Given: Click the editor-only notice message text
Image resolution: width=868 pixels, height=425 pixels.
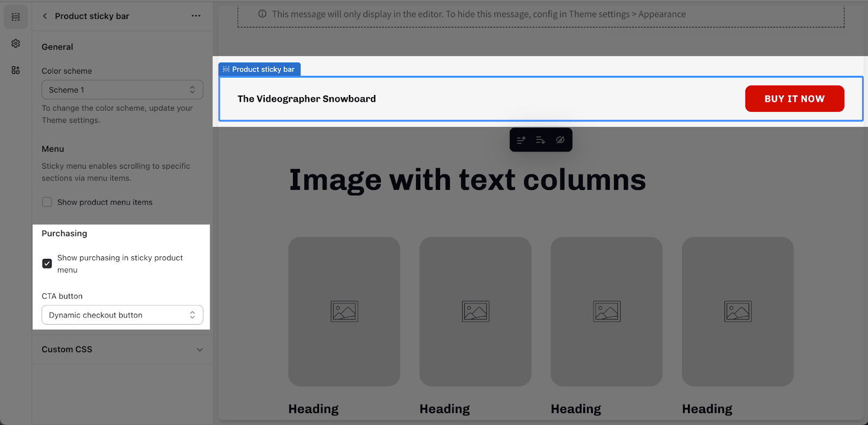Looking at the screenshot, I should (479, 14).
